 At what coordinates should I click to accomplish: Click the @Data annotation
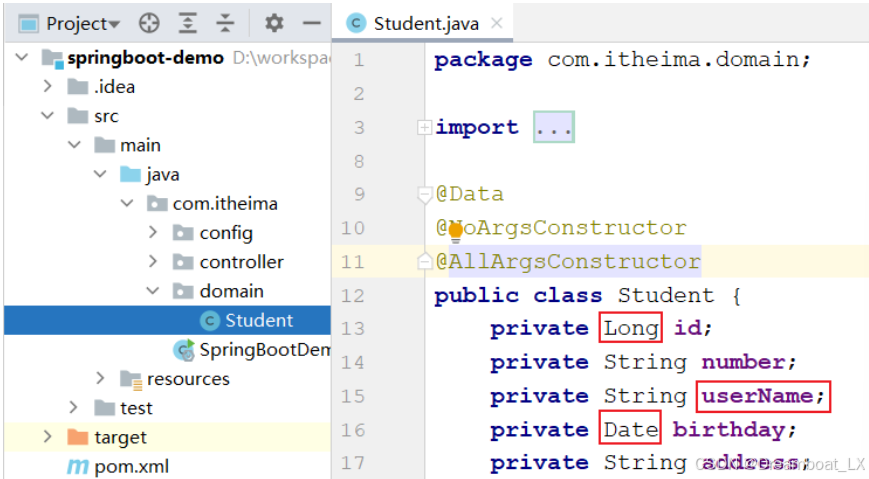[x=469, y=194]
